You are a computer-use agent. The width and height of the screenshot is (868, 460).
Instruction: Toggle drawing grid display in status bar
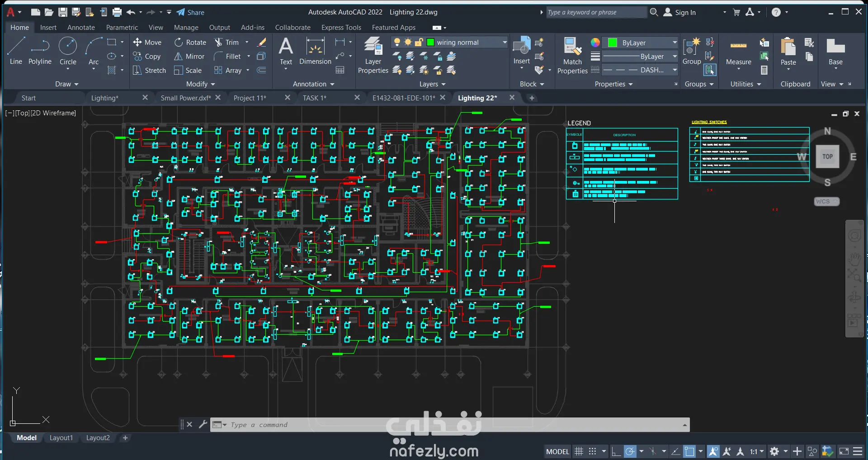[579, 451]
